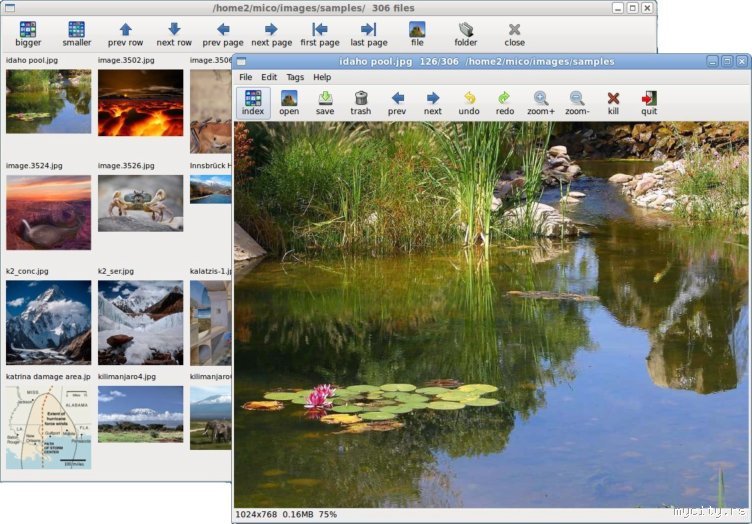Make thumbnails bigger in gallery
Viewport: 752px width, 524px height.
pyautogui.click(x=28, y=34)
